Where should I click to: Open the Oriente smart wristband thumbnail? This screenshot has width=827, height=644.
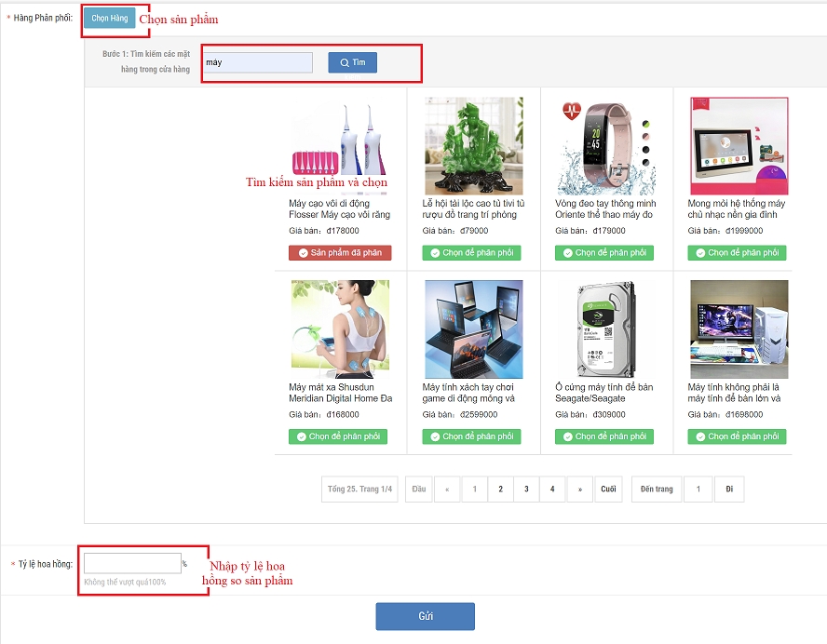coord(605,145)
